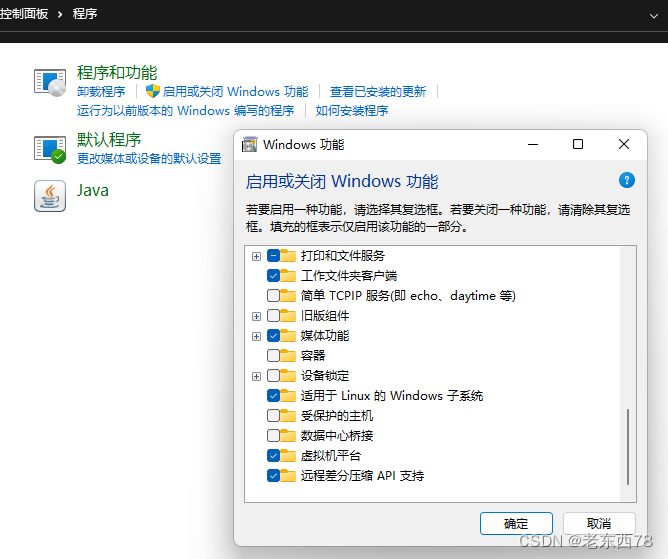Toggle the 打印和文件服务 checkbox
This screenshot has height=559, width=668.
(x=274, y=256)
